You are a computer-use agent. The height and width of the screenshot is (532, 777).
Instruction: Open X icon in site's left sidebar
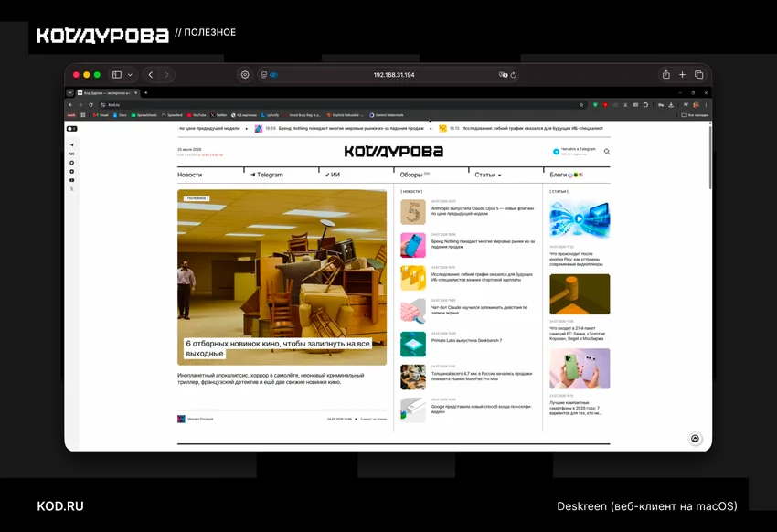pyautogui.click(x=72, y=189)
